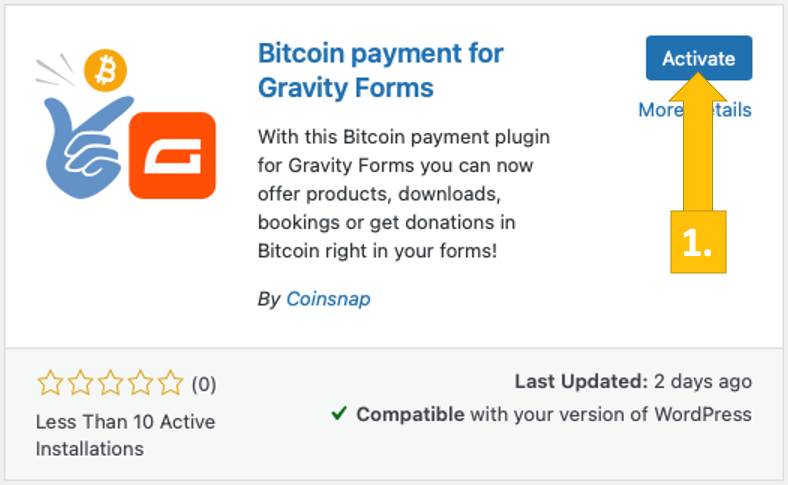This screenshot has width=788, height=485.
Task: Open the Bitcoin payment for Gravity Forms title link
Action: pos(380,70)
